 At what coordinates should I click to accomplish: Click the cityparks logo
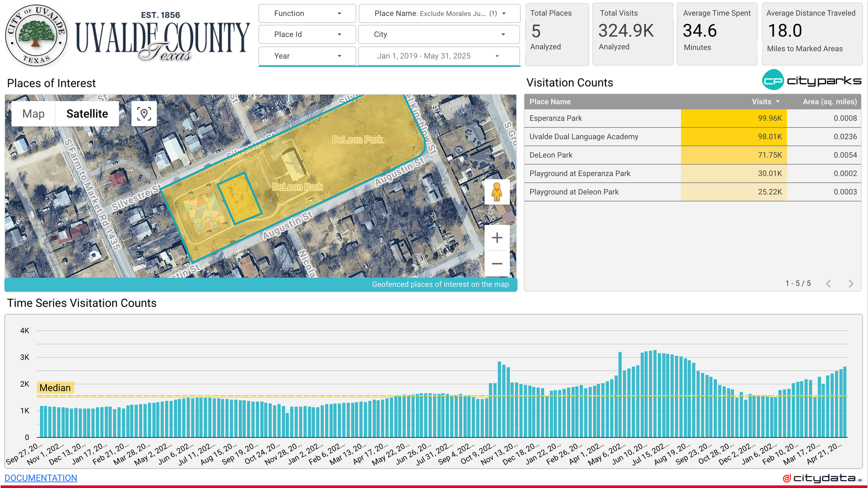[x=812, y=80]
